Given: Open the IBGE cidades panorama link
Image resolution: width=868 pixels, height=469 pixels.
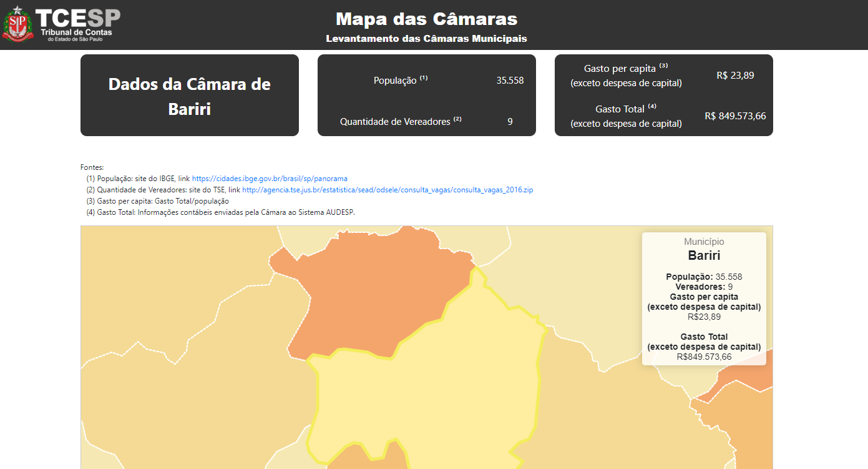Looking at the screenshot, I should (x=270, y=179).
